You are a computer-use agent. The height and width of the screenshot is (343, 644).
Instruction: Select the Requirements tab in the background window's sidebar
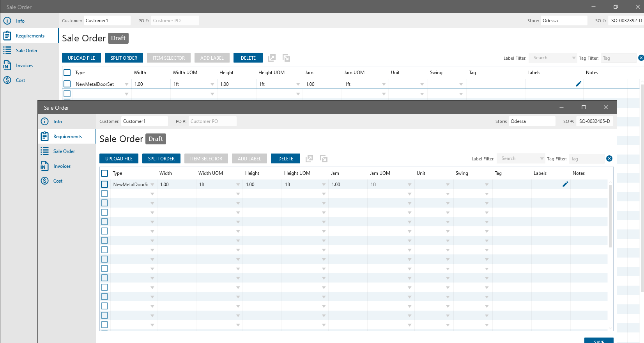click(30, 36)
